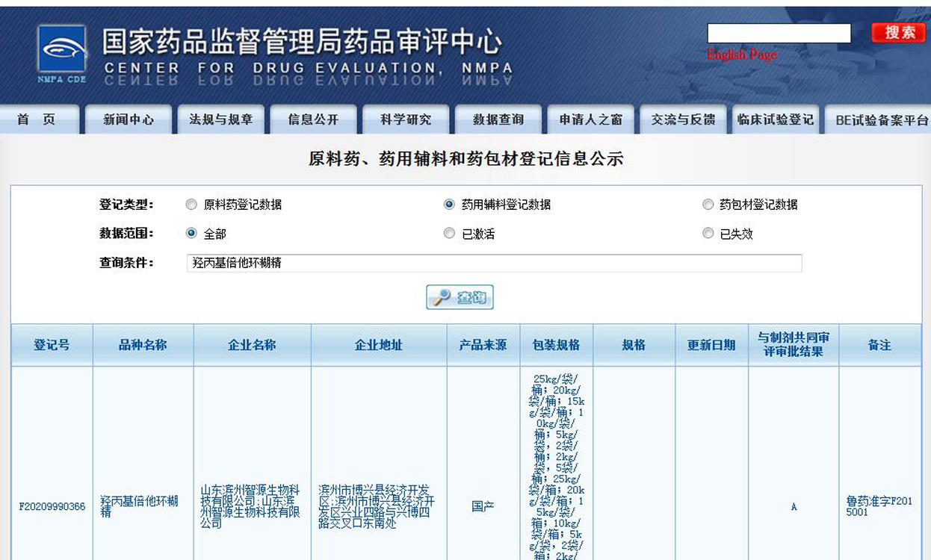Choose 全部 data range option

(x=191, y=233)
